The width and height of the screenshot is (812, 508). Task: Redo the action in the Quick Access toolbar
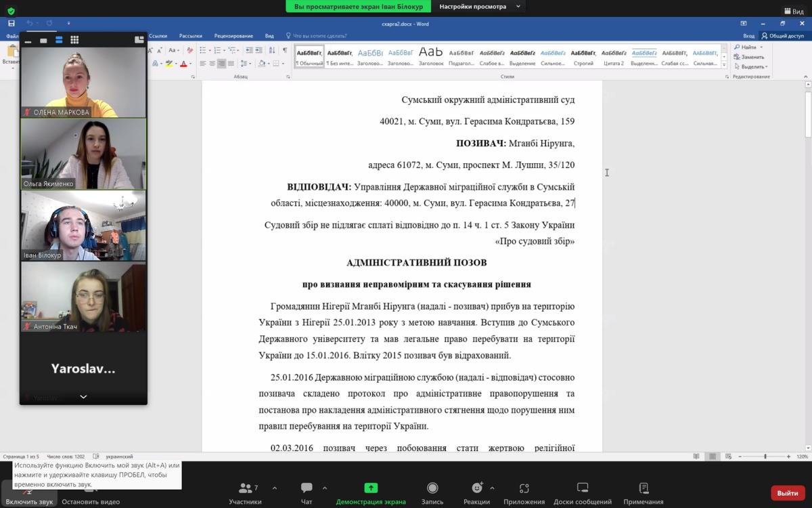(x=49, y=24)
